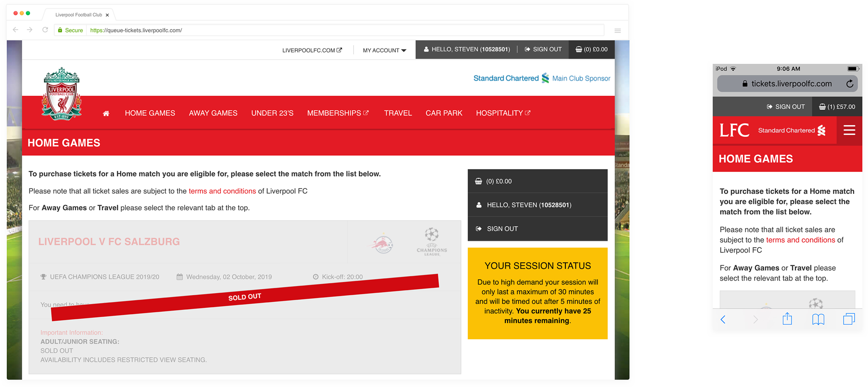
Task: Tap the mobile Safari reload icon
Action: [849, 84]
